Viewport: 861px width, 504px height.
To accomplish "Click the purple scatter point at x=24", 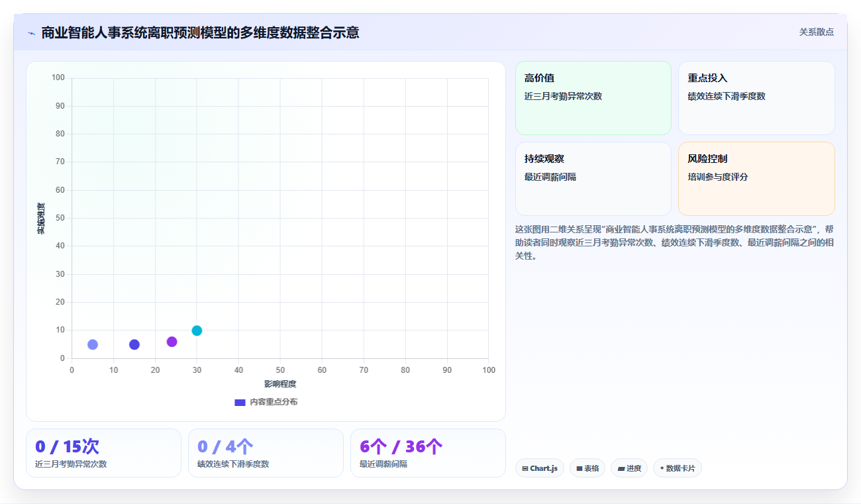I will coord(172,342).
